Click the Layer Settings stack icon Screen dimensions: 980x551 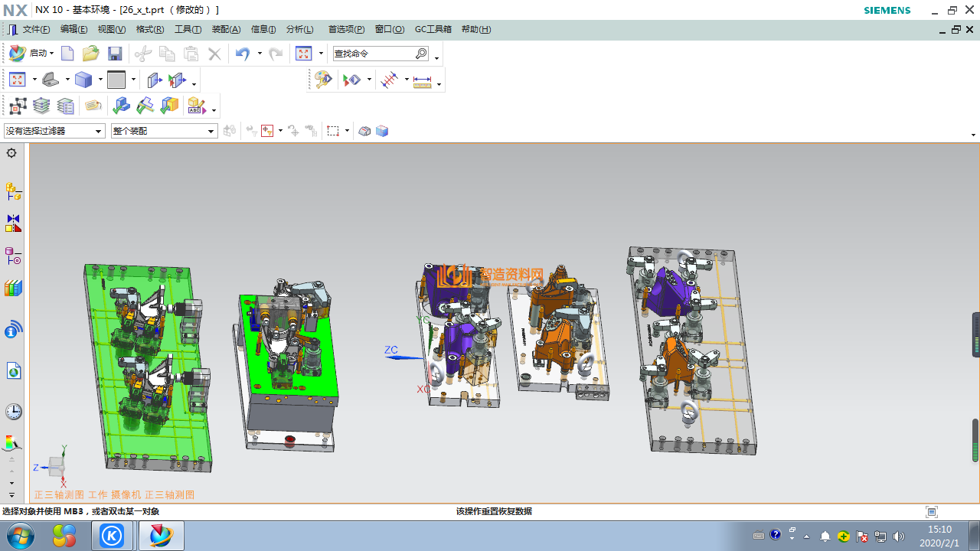coord(41,106)
